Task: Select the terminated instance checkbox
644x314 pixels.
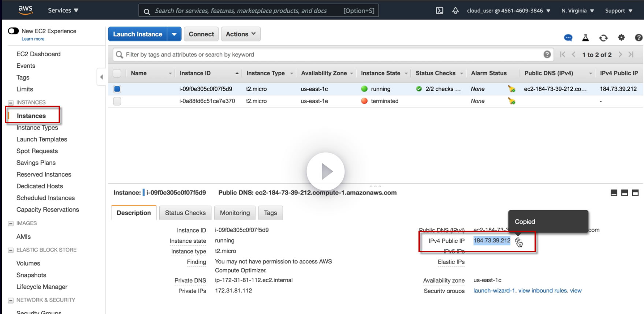Action: click(x=117, y=101)
